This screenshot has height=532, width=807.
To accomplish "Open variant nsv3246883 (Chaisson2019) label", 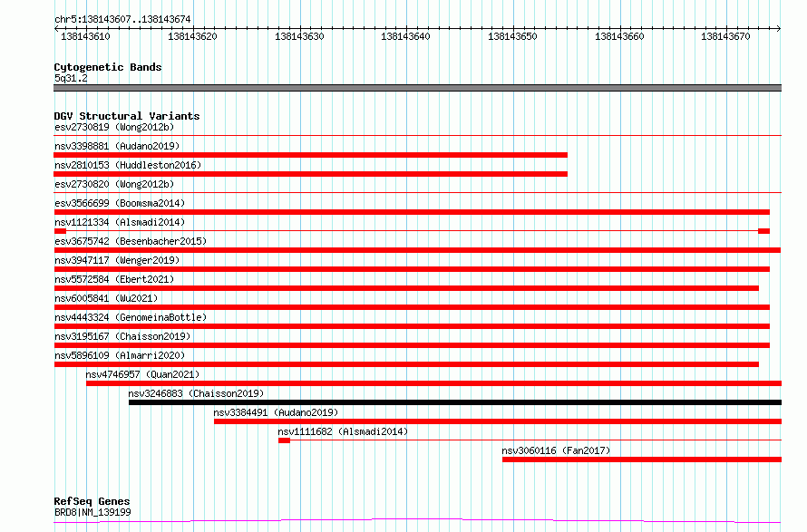I will point(196,393).
